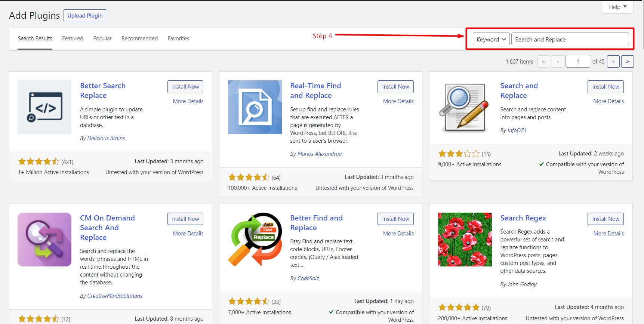
Task: Click the Better Find and Replace plugin icon
Action: point(255,240)
